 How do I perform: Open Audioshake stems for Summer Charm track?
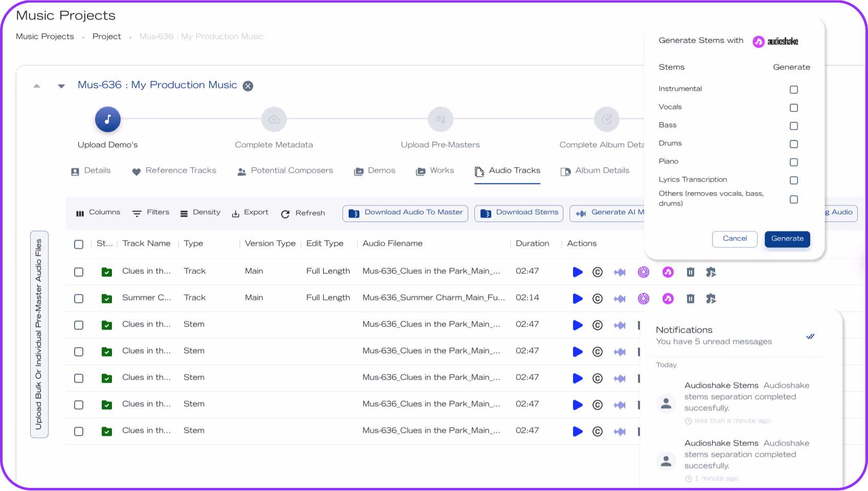[x=668, y=299]
